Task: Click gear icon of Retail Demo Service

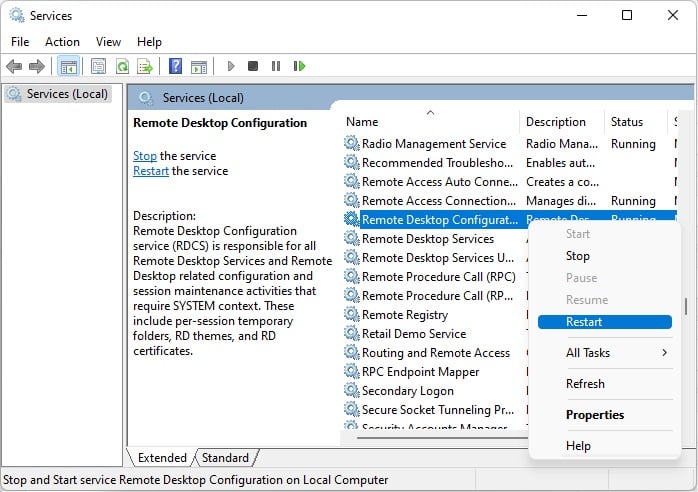Action: 352,333
